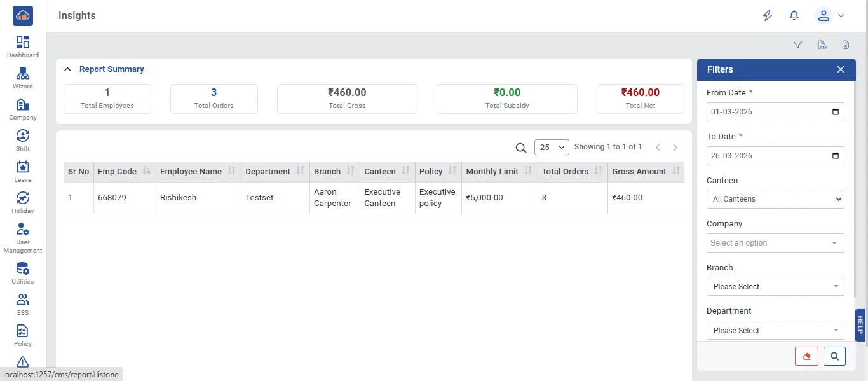868x381 pixels.
Task: Click the From Date input field
Action: (x=775, y=112)
